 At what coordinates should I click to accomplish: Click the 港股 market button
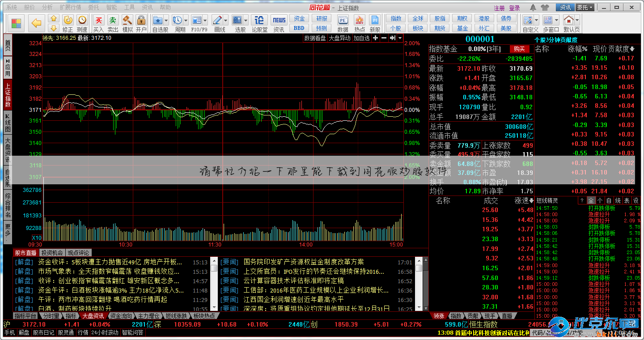coord(484,18)
